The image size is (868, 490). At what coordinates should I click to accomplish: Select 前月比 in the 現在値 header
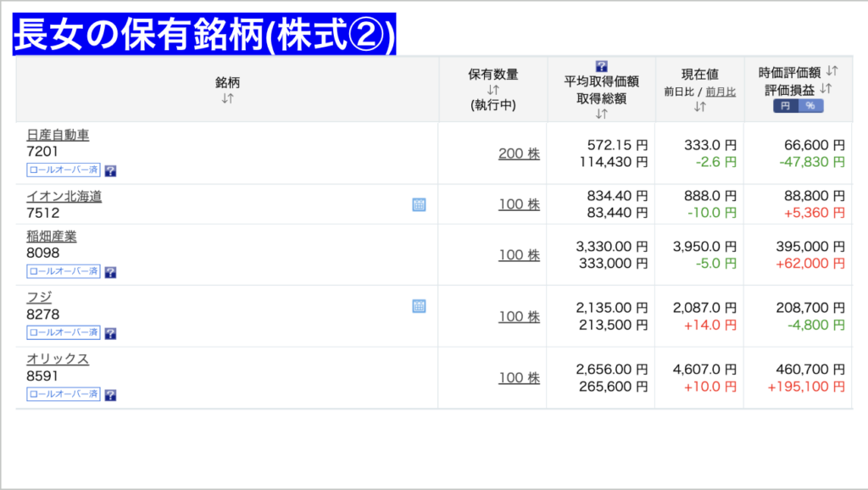pyautogui.click(x=721, y=92)
